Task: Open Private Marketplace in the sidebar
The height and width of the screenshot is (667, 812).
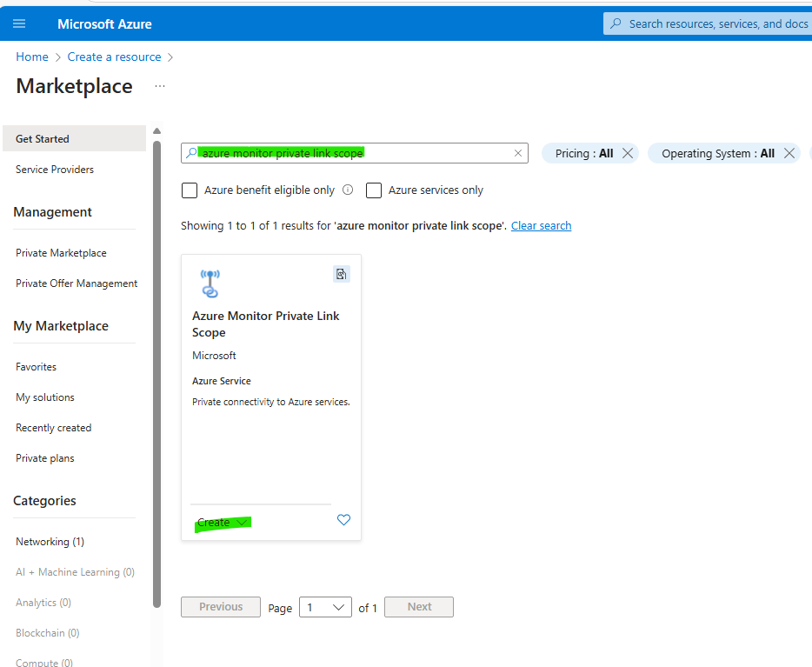Action: pos(61,253)
